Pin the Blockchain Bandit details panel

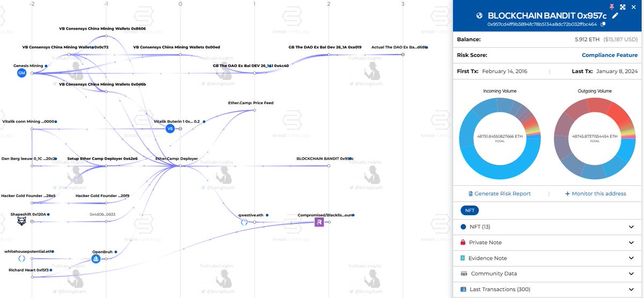pos(612,6)
